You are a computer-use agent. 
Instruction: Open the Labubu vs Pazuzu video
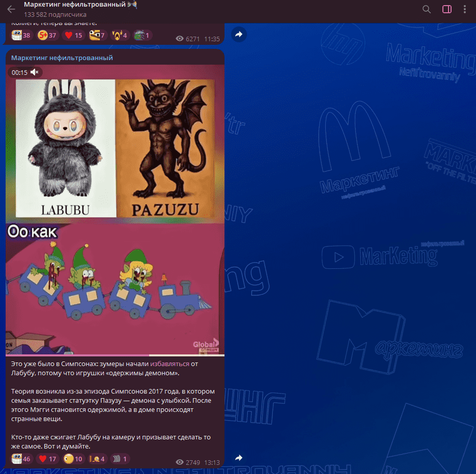[115, 210]
